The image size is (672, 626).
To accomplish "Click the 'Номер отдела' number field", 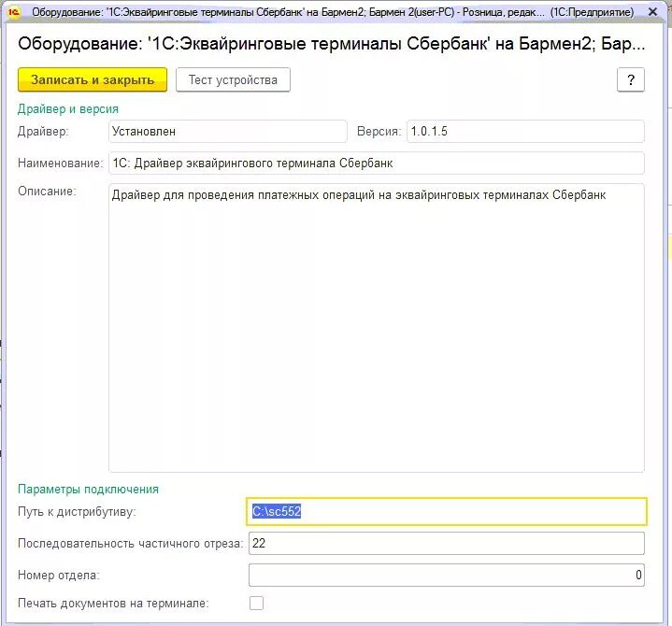I will (446, 575).
